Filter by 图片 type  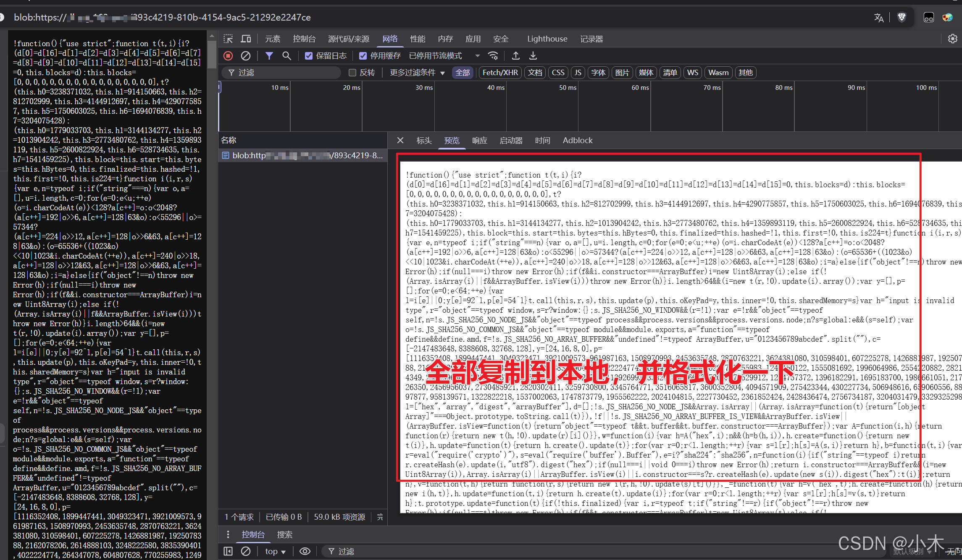click(x=622, y=73)
